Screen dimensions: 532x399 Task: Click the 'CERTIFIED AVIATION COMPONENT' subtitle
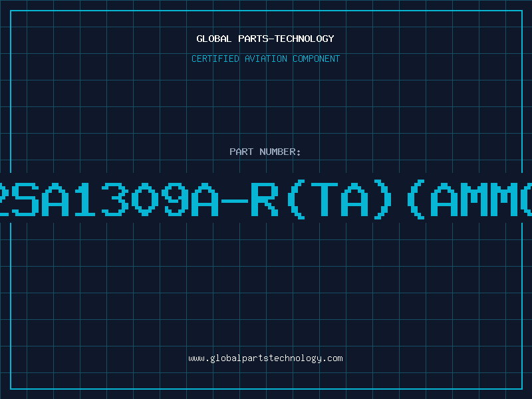pos(265,59)
